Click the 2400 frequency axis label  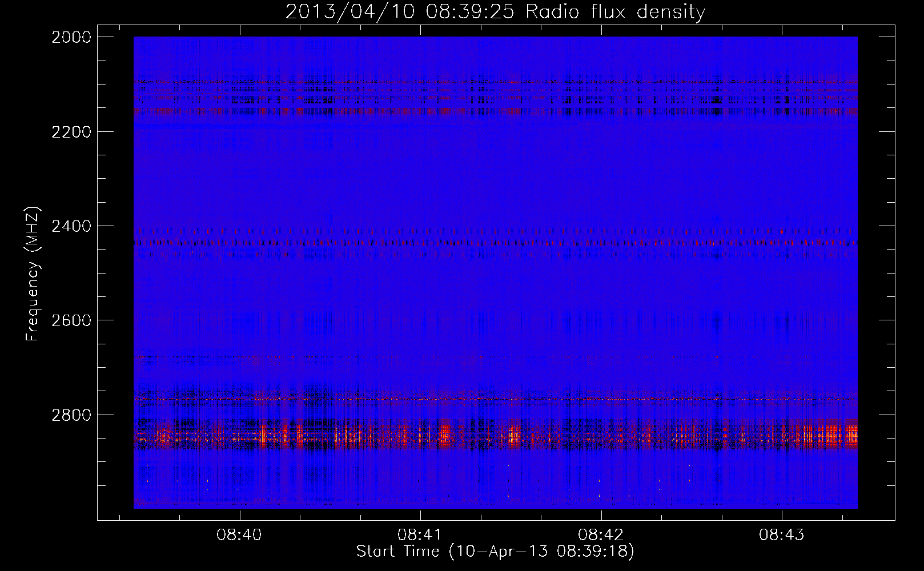tap(71, 226)
